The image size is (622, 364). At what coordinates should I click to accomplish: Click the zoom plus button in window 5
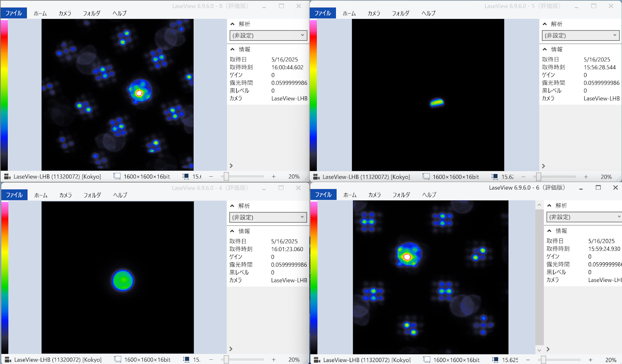point(586,177)
